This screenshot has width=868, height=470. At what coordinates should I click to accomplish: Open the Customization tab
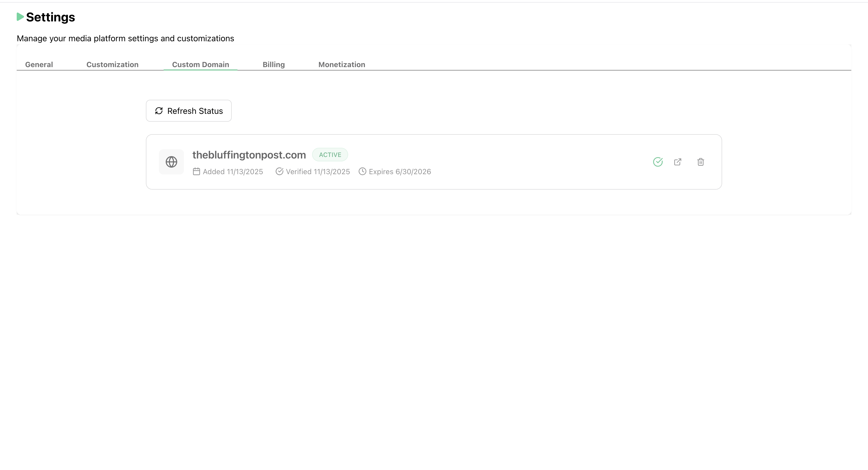click(112, 64)
